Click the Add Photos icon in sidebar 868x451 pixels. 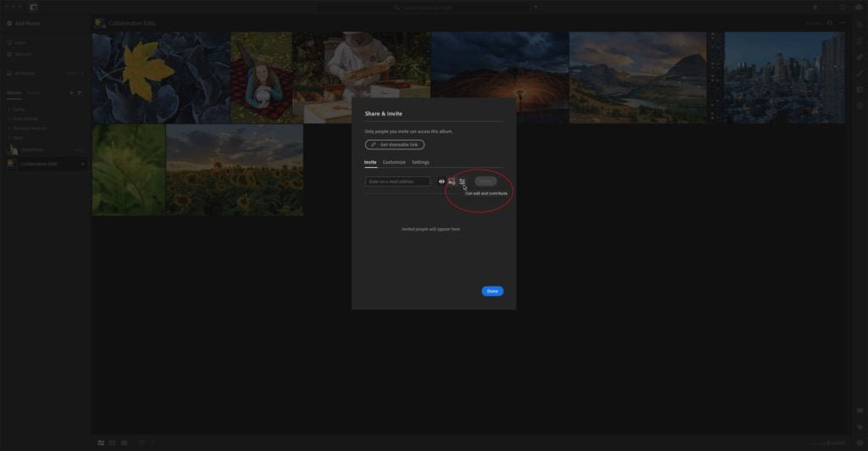pos(9,23)
